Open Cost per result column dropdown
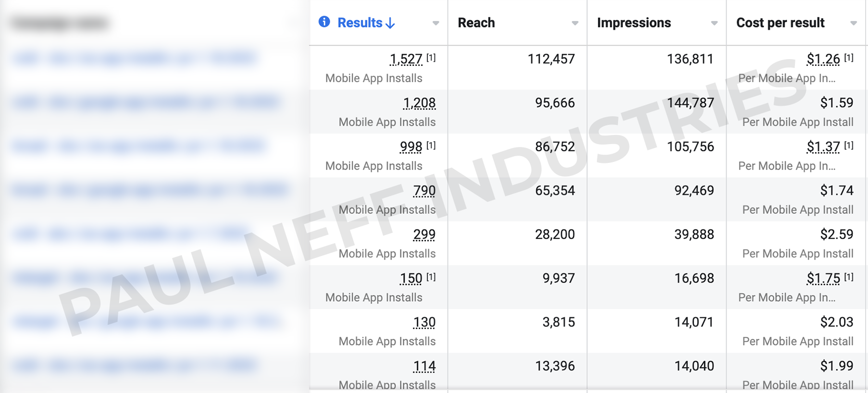This screenshot has height=393, width=868. click(x=854, y=23)
